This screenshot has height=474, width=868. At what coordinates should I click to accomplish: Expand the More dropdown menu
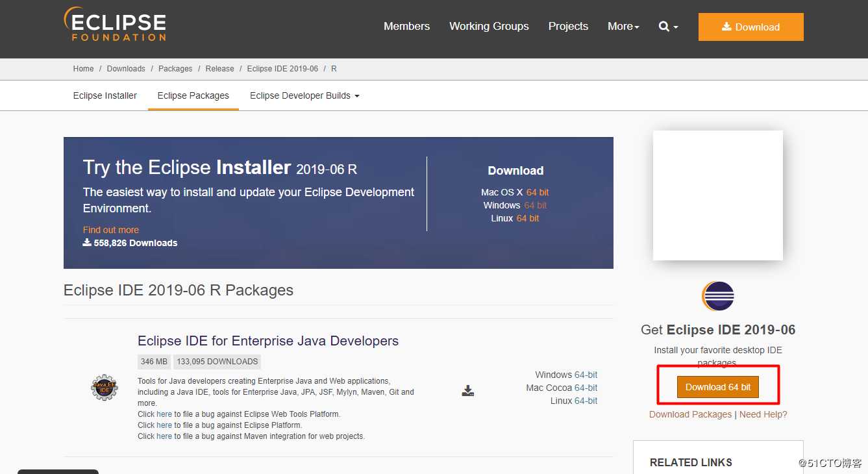tap(623, 26)
